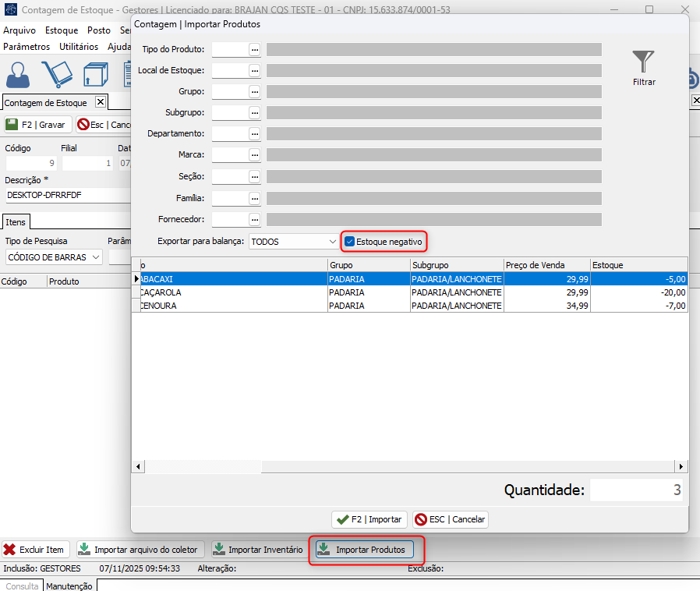The image size is (700, 591).
Task: Expand the Exportar para balança dropdown
Action: (x=332, y=242)
